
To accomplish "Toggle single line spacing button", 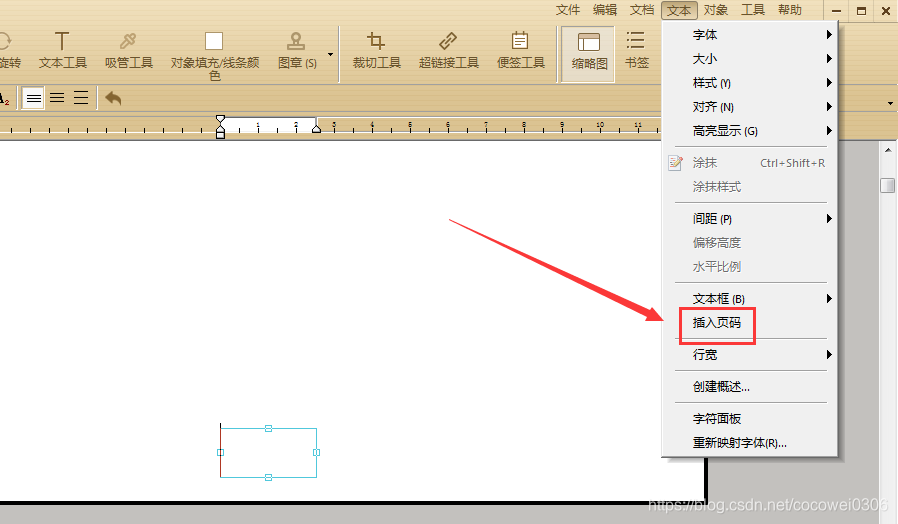I will coord(34,99).
